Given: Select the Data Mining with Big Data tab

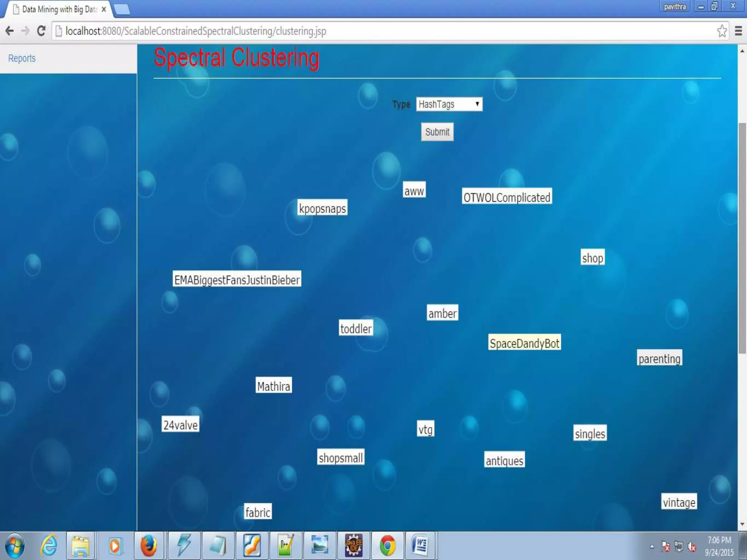Looking at the screenshot, I should tap(58, 9).
